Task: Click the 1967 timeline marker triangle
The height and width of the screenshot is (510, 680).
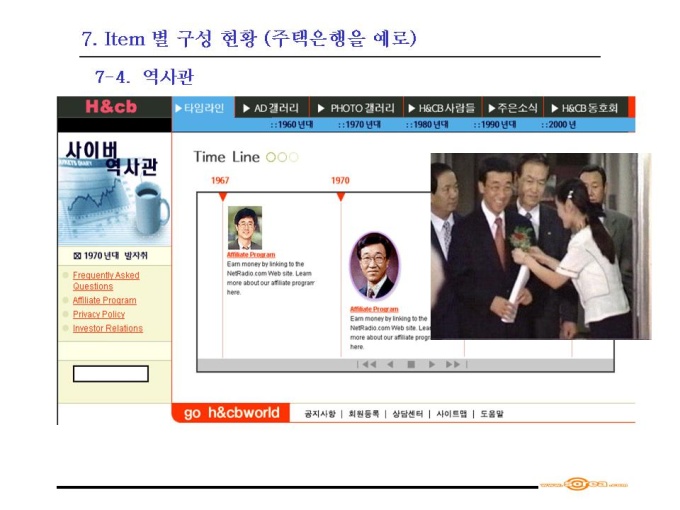Action: 222,197
